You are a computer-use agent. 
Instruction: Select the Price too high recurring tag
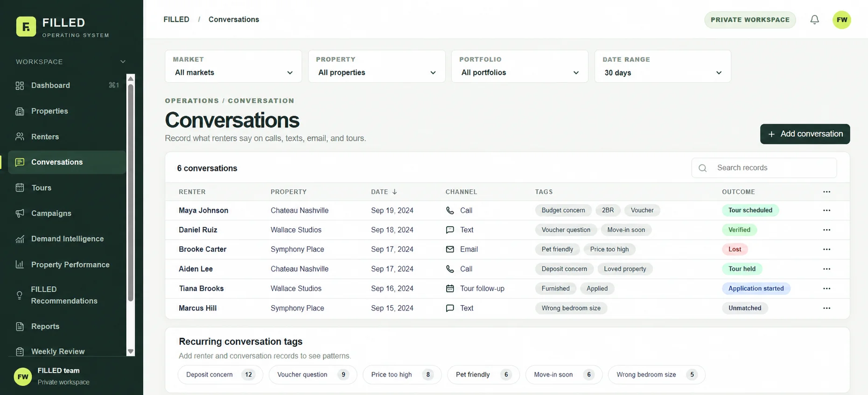click(x=402, y=374)
